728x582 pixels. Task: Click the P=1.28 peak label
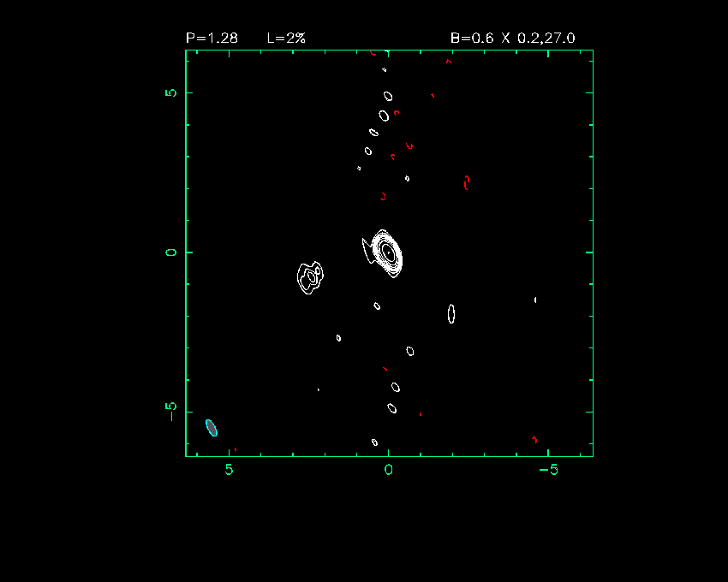pyautogui.click(x=212, y=38)
